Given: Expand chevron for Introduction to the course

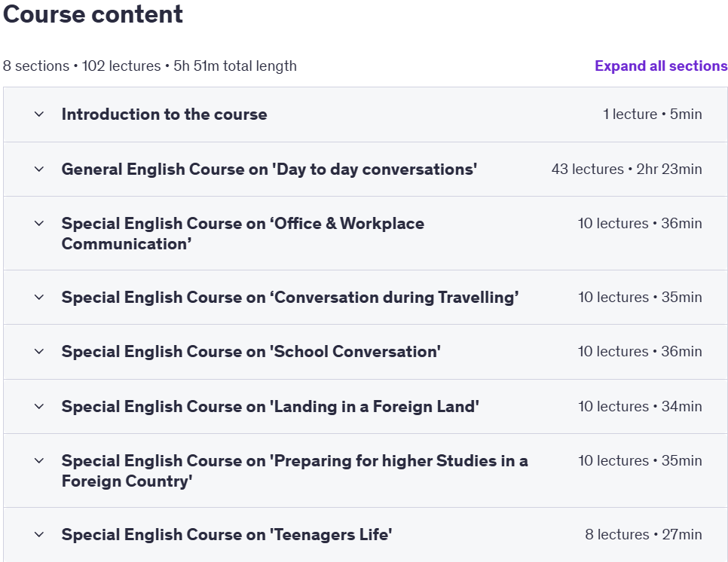Looking at the screenshot, I should point(39,115).
